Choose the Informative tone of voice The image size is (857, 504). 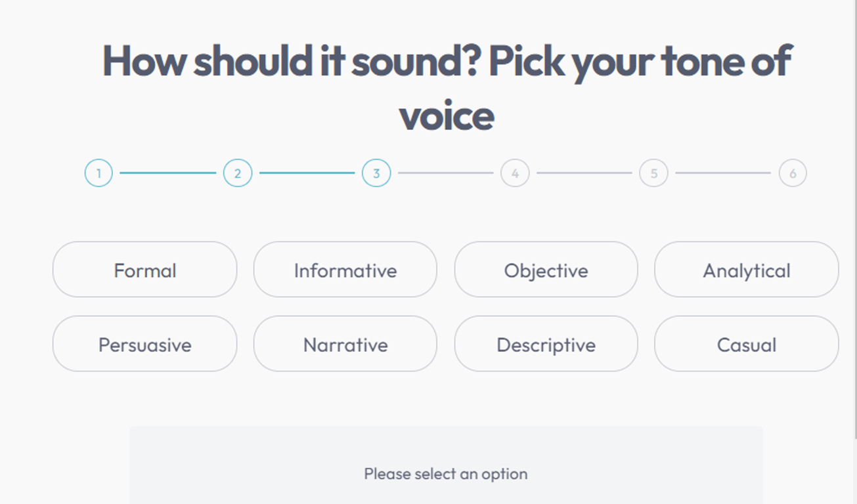345,270
